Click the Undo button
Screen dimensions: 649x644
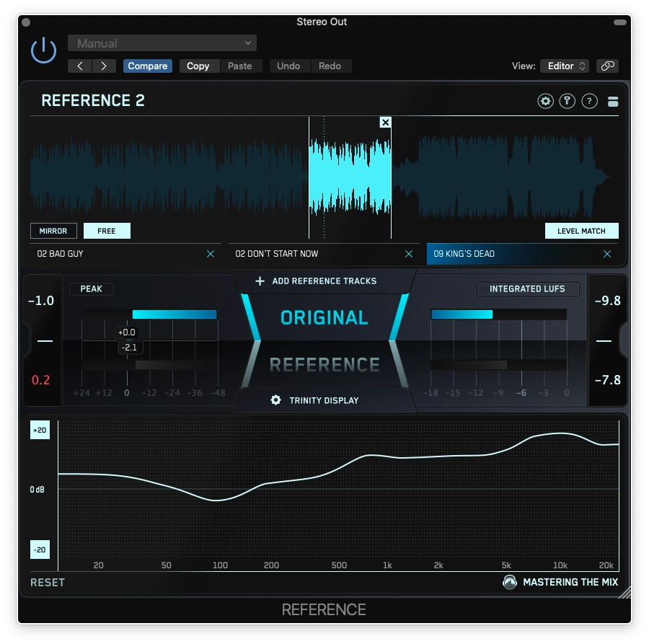(288, 66)
